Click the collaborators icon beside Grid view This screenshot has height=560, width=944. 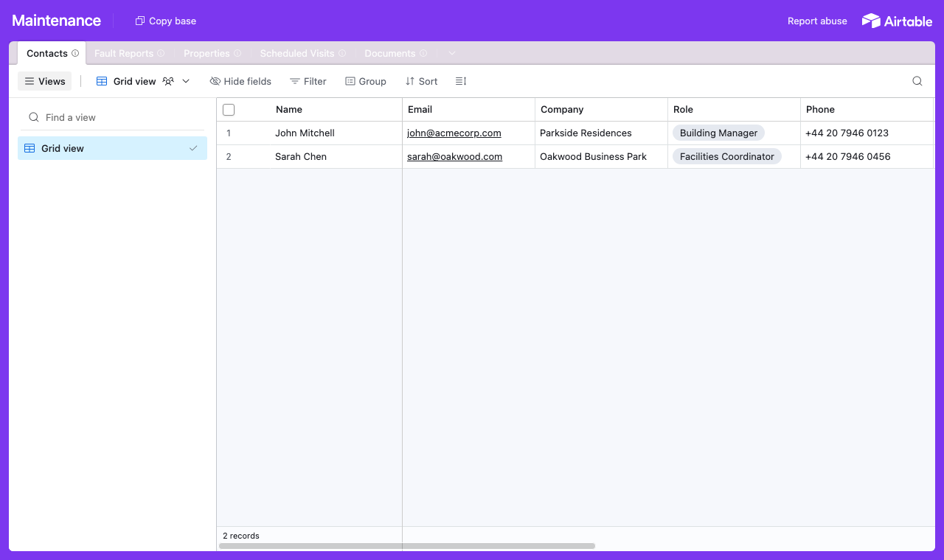click(168, 81)
